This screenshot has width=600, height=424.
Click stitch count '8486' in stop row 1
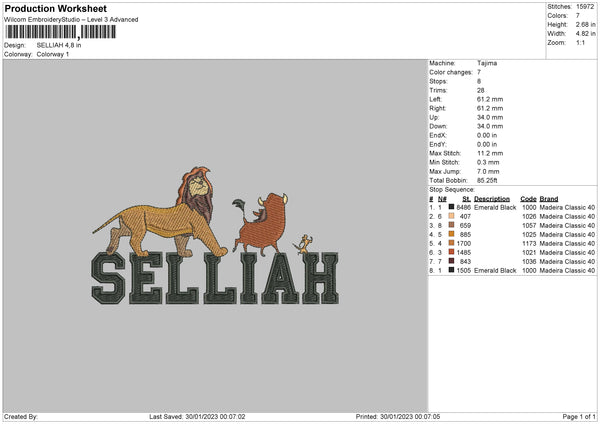point(463,207)
